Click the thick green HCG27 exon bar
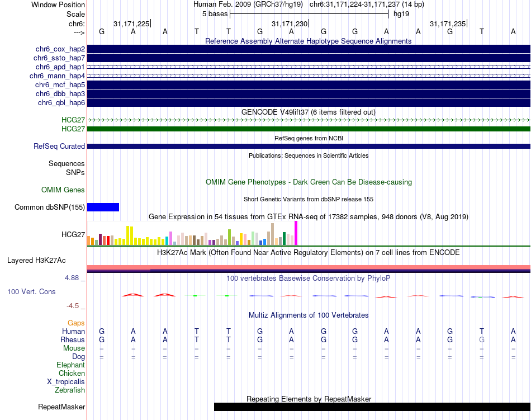Viewport: 531px width, 420px height. click(309, 129)
